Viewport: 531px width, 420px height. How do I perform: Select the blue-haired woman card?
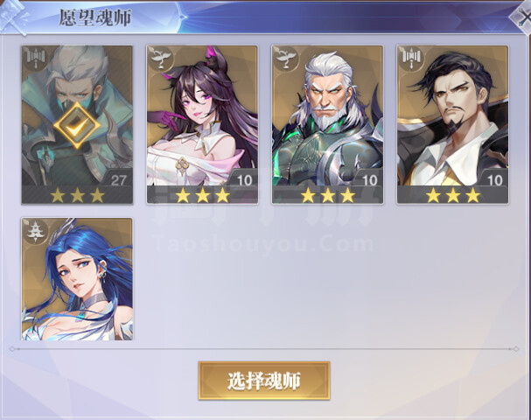(77, 279)
